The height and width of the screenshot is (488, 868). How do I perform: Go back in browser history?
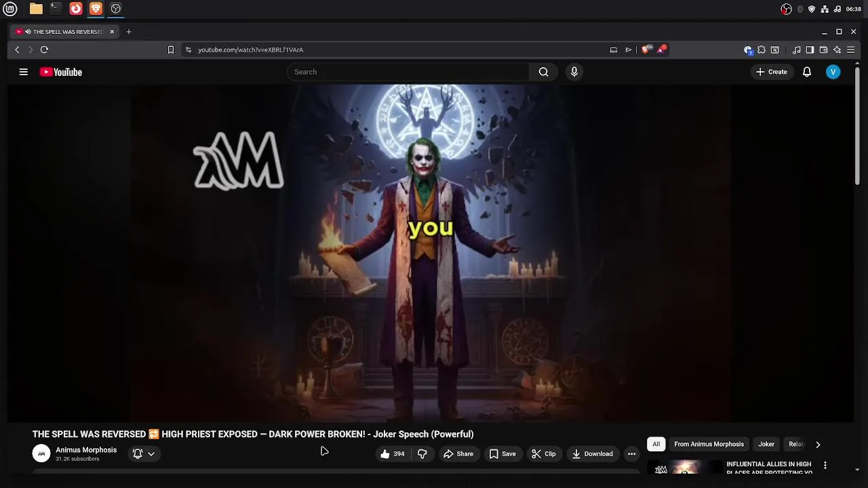18,49
